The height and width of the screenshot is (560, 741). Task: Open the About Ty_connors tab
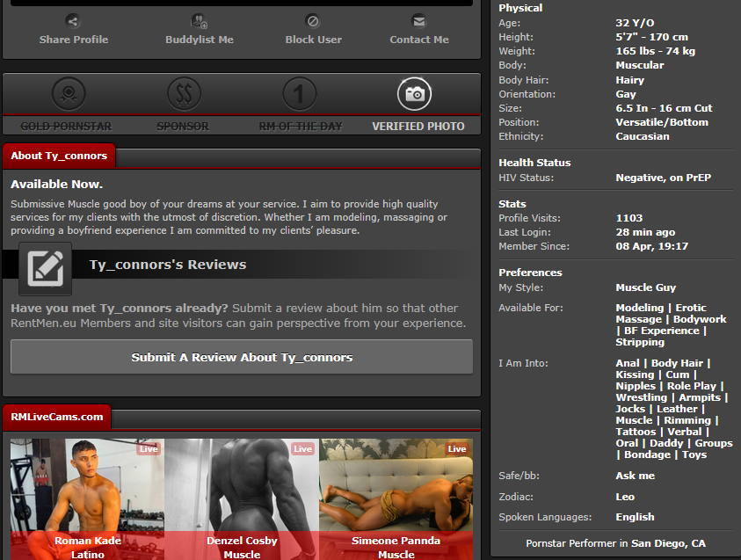click(59, 156)
